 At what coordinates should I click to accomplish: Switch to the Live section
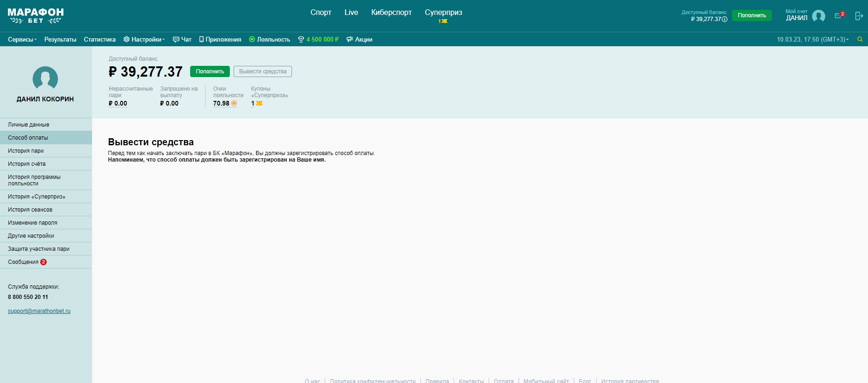click(351, 13)
